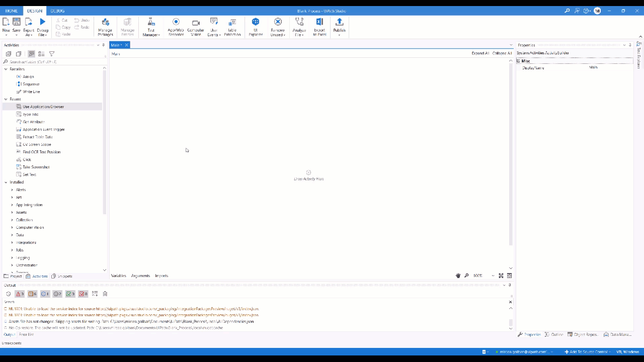This screenshot has width=644, height=362.
Task: Toggle info messages in the Output panel
Action: [45, 294]
